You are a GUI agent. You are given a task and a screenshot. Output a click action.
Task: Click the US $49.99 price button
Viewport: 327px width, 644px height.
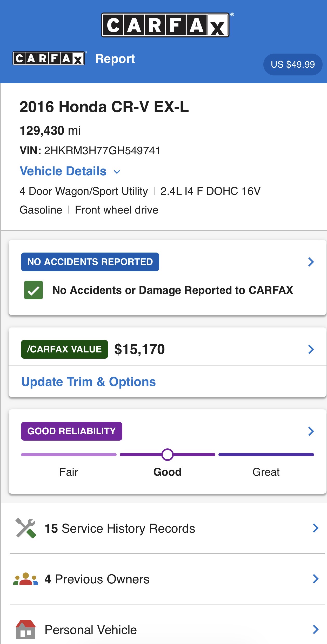(x=293, y=65)
